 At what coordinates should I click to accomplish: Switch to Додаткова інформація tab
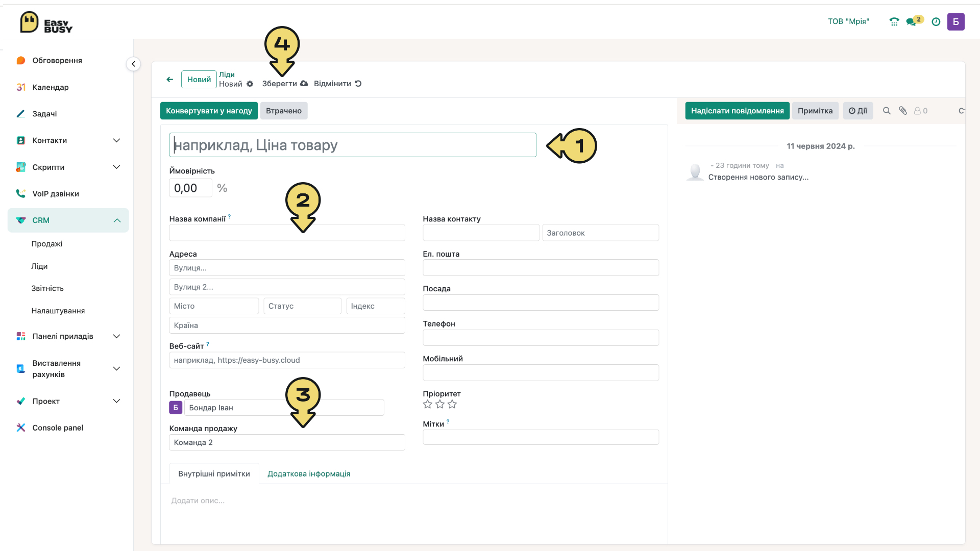click(309, 474)
